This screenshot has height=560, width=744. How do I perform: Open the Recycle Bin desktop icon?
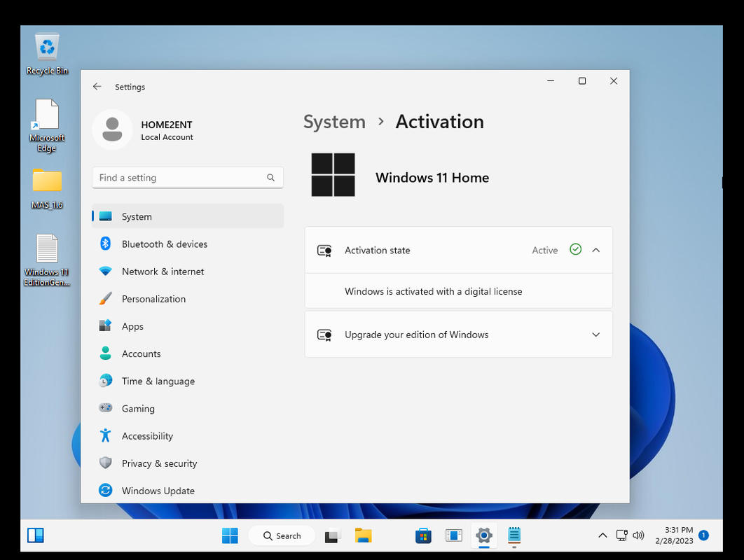pos(47,54)
